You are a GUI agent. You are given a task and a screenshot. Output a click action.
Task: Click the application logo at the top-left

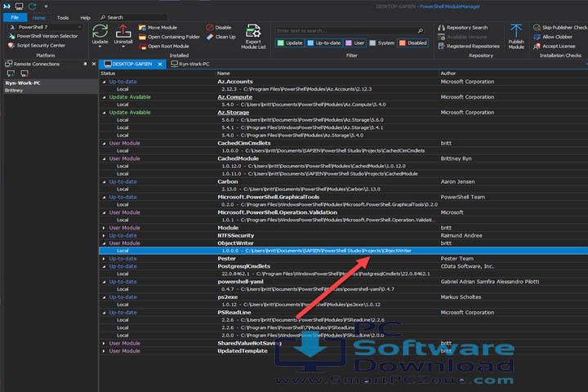click(7, 7)
